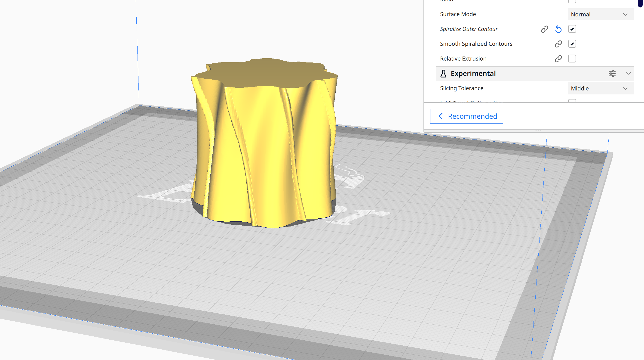Collapse the Experimental section chevron
This screenshot has height=360, width=644.
(x=628, y=73)
